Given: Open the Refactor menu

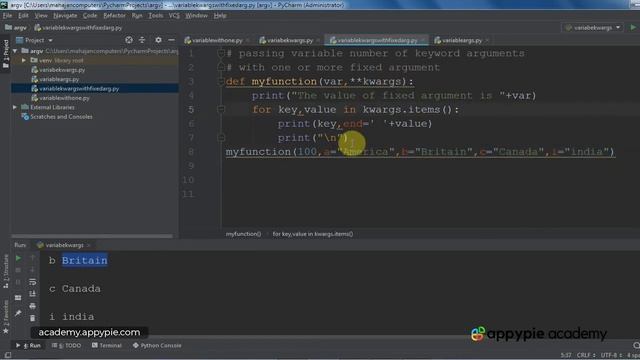Looking at the screenshot, I should pyautogui.click(x=114, y=16).
